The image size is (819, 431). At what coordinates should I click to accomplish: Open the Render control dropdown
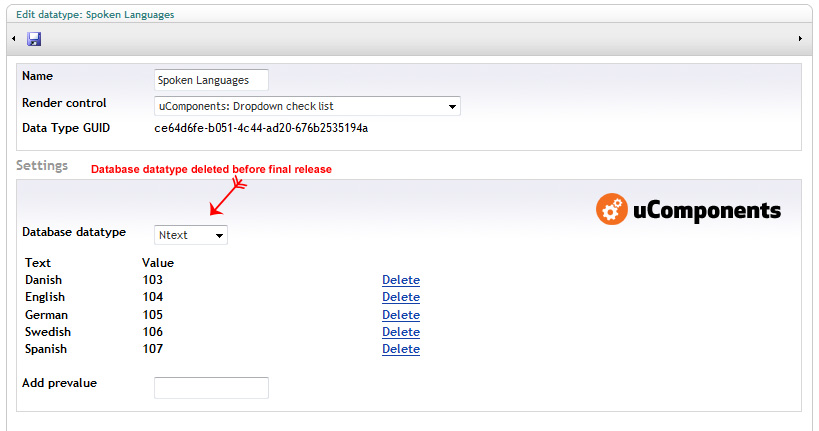[x=307, y=106]
